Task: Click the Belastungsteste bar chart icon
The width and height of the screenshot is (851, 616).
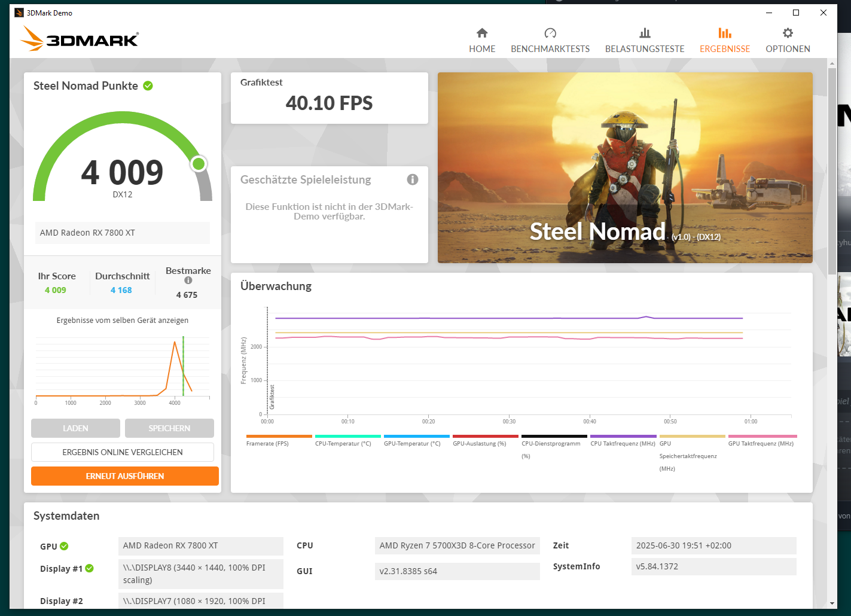Action: pyautogui.click(x=645, y=33)
